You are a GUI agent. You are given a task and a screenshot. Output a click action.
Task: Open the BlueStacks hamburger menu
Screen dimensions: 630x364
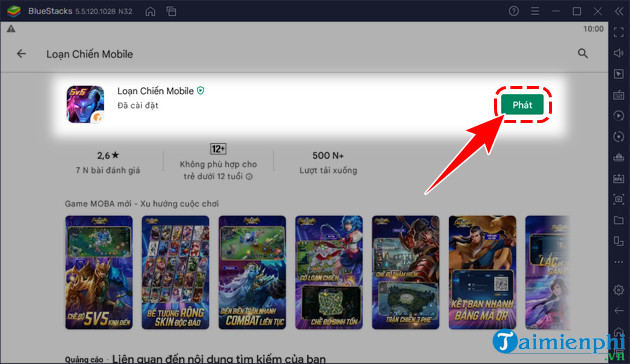535,11
